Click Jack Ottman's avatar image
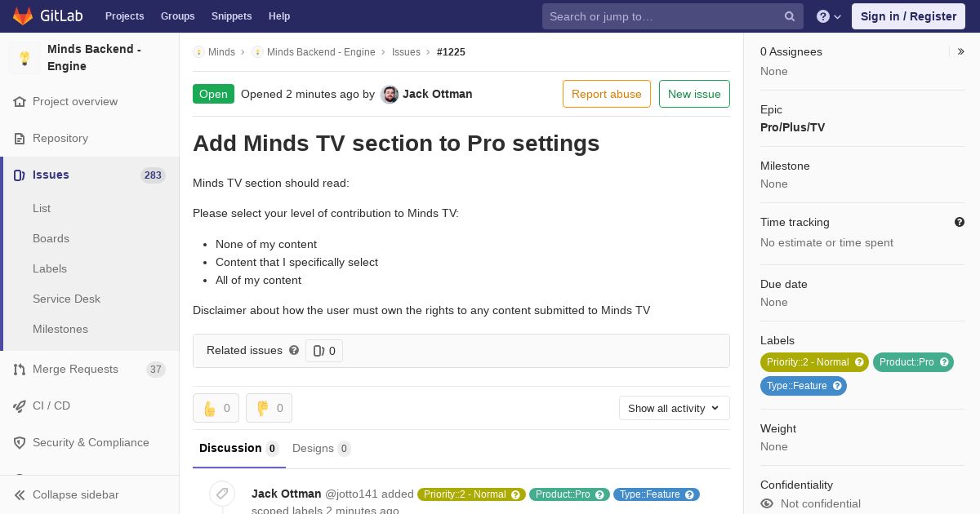980x514 pixels. (x=390, y=95)
